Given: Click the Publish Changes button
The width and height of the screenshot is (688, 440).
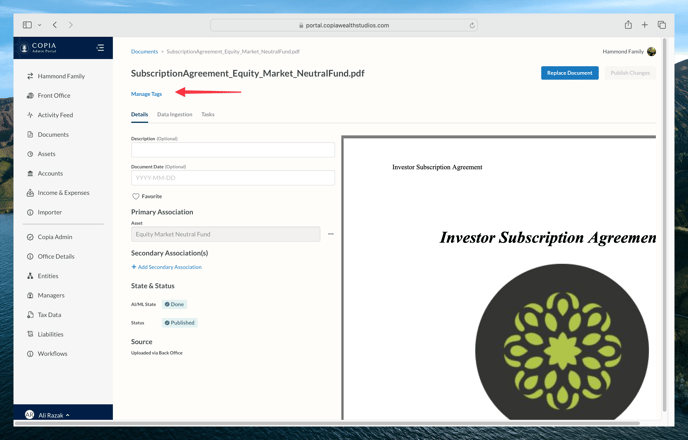Looking at the screenshot, I should click(630, 73).
